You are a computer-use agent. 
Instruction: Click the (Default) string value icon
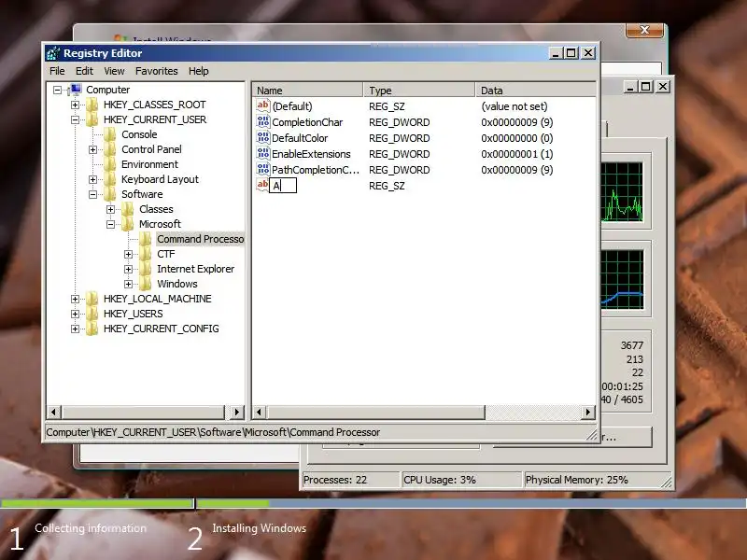pos(263,105)
